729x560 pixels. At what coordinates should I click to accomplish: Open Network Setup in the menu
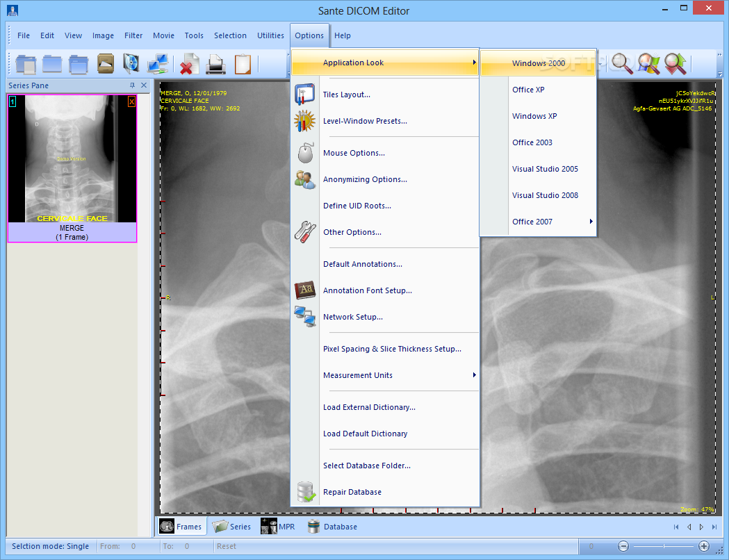tap(385, 317)
